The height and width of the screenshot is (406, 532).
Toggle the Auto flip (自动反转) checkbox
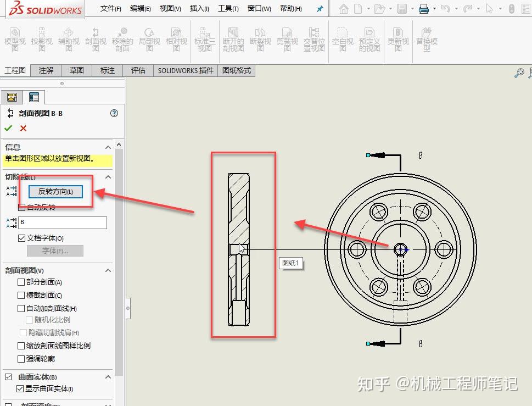[21, 207]
